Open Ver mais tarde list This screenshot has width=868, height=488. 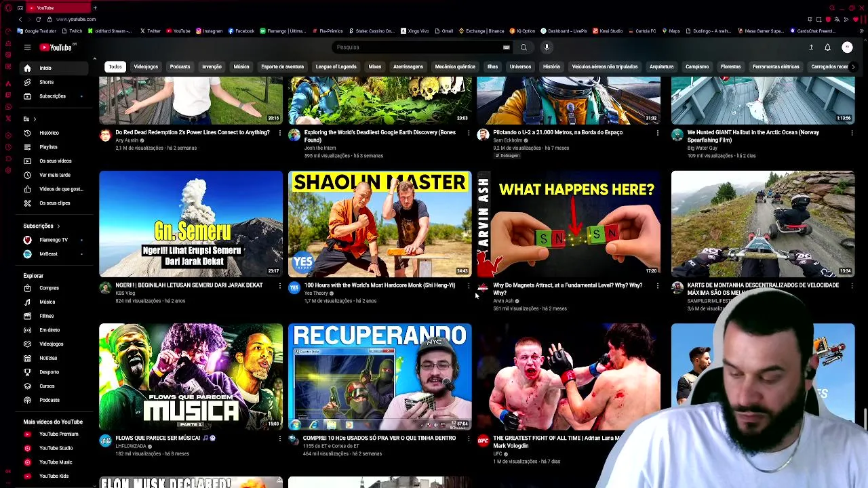tap(54, 175)
